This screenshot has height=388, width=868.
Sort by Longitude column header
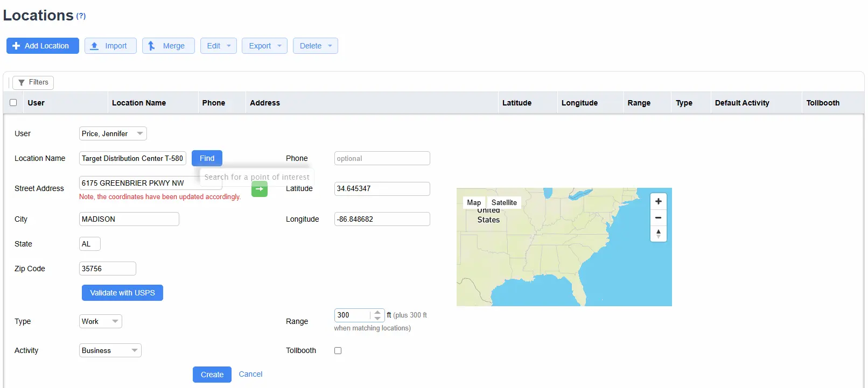point(579,103)
